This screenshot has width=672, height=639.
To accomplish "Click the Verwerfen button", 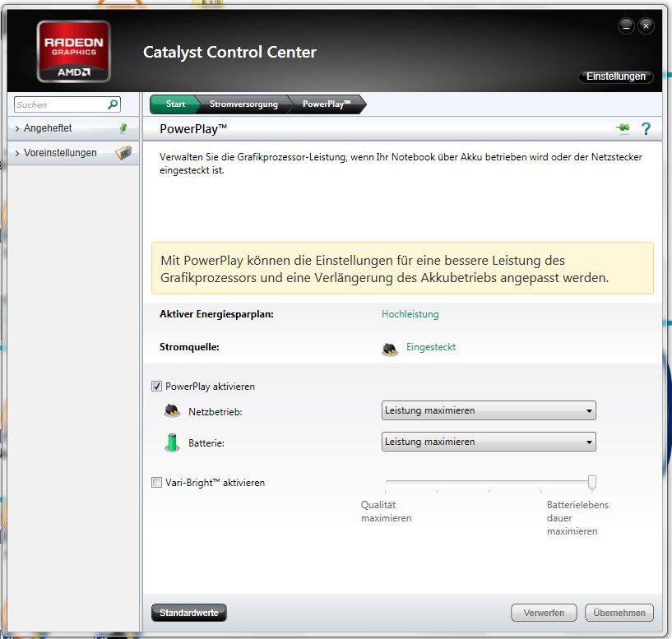I will (x=544, y=613).
